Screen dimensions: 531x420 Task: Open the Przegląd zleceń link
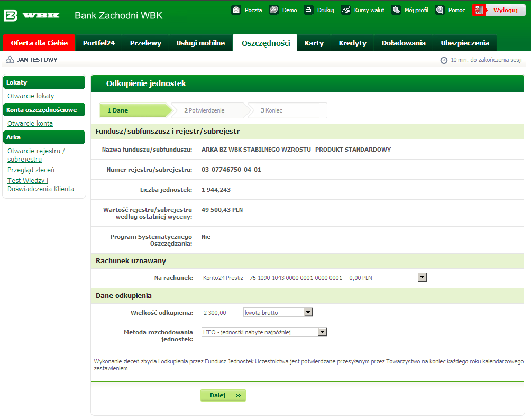point(31,170)
